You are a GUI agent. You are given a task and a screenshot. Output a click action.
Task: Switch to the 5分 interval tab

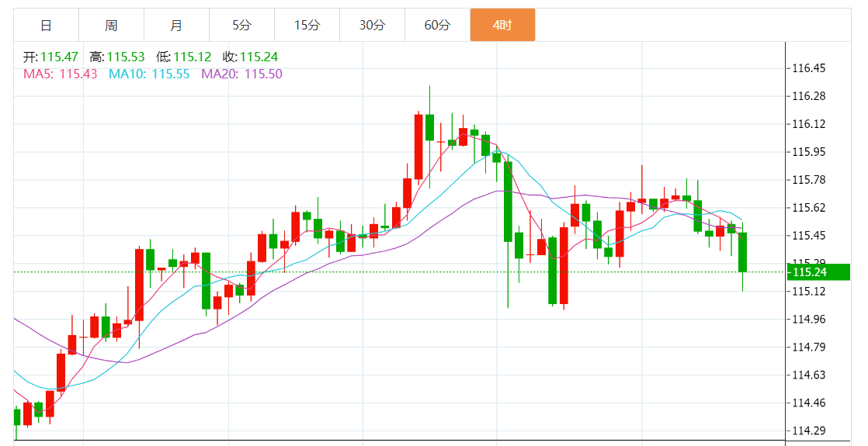coord(241,25)
